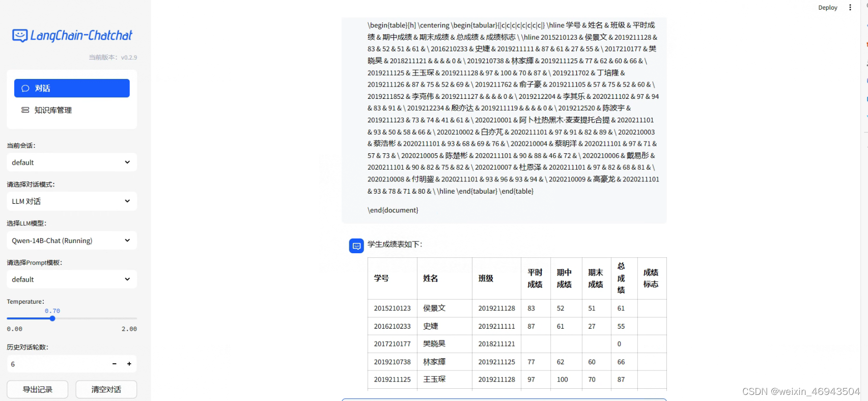Decrease history rounds with minus button

point(115,364)
